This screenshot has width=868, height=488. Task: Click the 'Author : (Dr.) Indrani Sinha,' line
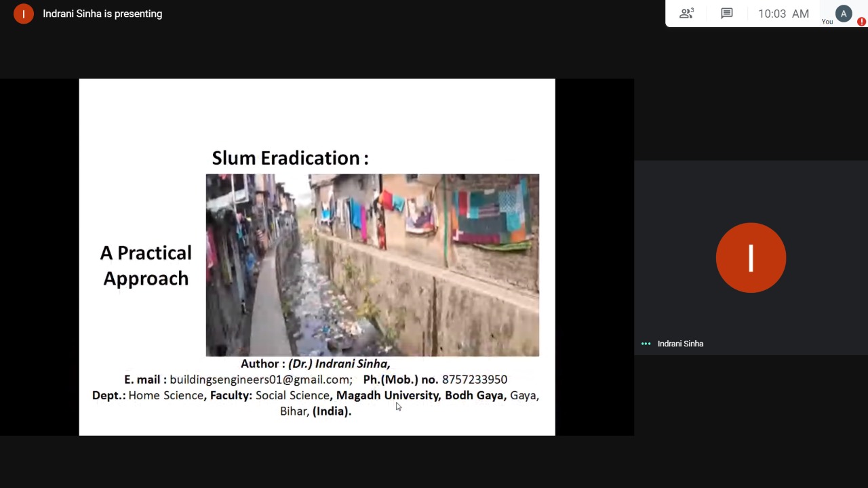tap(315, 364)
